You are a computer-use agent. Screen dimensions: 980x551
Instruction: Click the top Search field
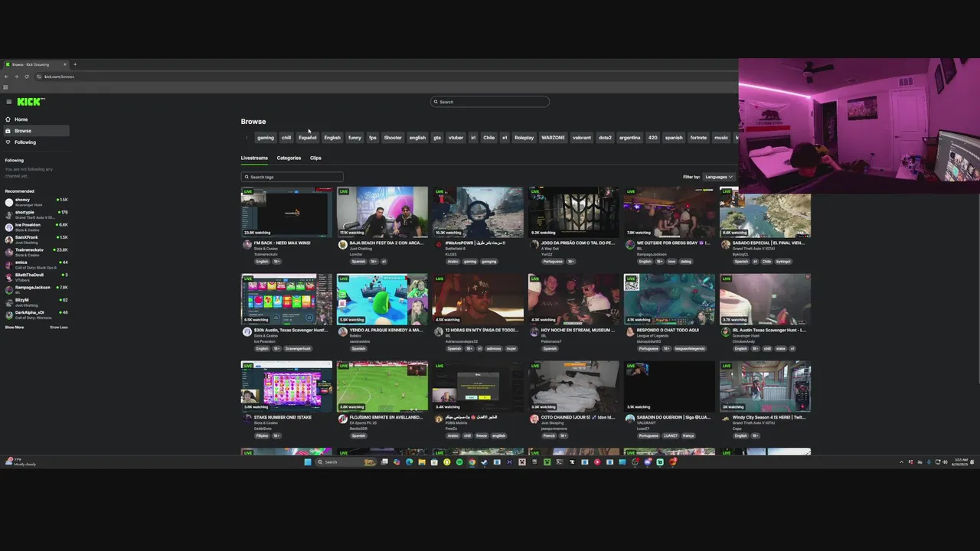(x=490, y=102)
